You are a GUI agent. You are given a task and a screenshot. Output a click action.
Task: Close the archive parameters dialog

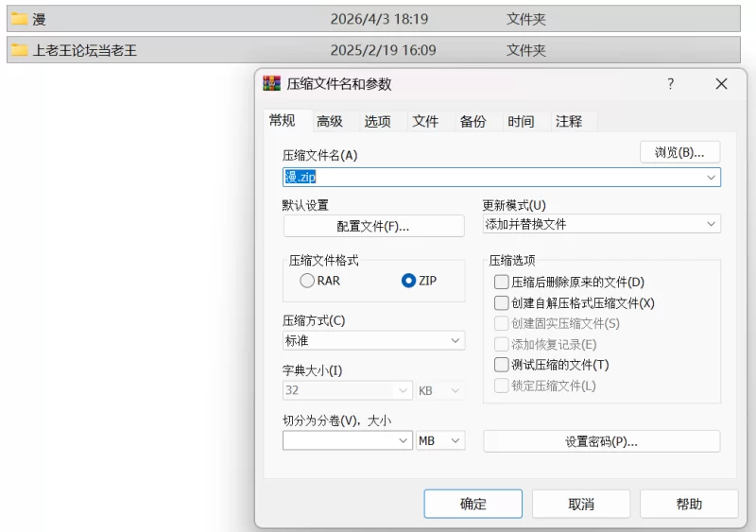pyautogui.click(x=721, y=84)
